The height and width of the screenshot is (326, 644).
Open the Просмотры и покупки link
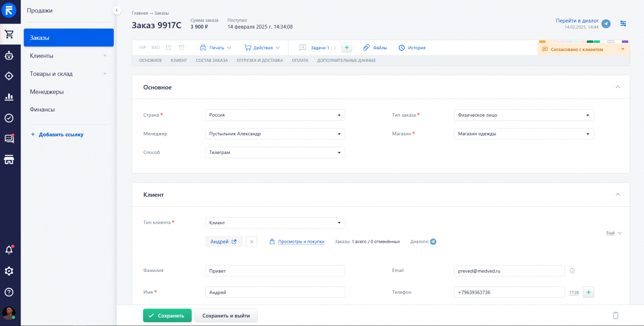click(x=301, y=241)
